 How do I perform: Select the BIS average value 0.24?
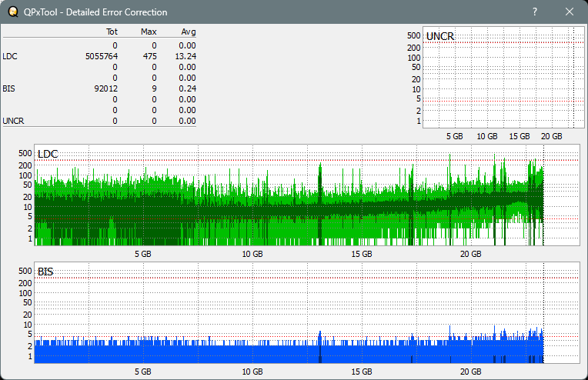coord(187,88)
